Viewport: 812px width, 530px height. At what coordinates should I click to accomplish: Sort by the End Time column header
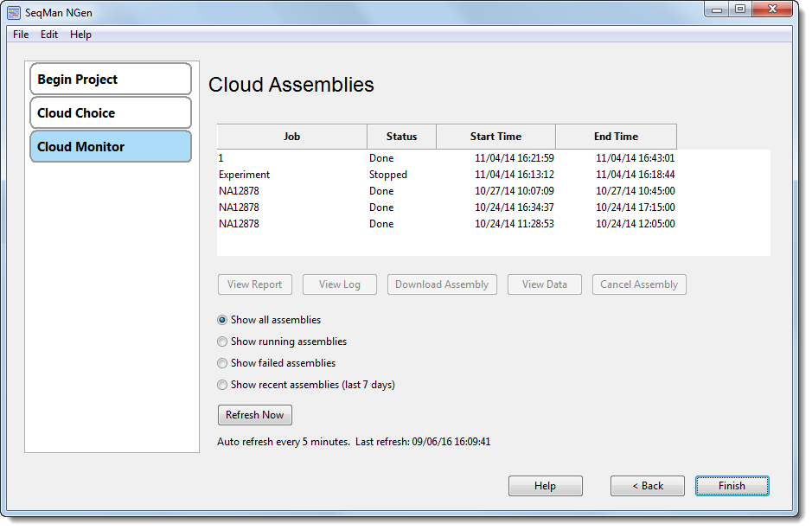[x=617, y=137]
